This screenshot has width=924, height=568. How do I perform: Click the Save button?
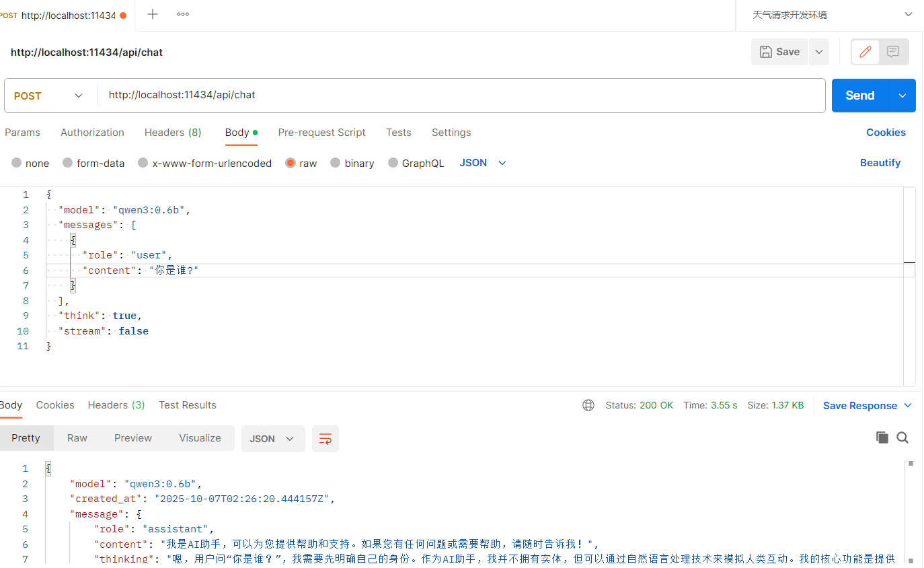click(780, 52)
